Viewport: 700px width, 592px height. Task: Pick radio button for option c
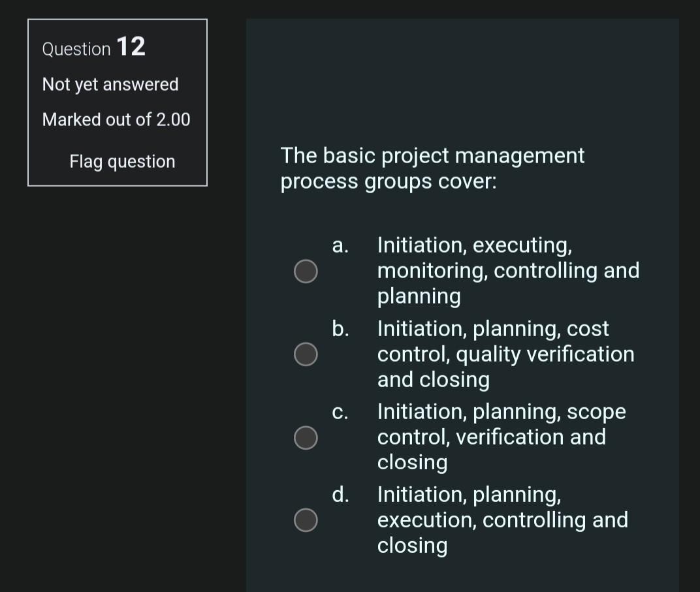tap(306, 437)
